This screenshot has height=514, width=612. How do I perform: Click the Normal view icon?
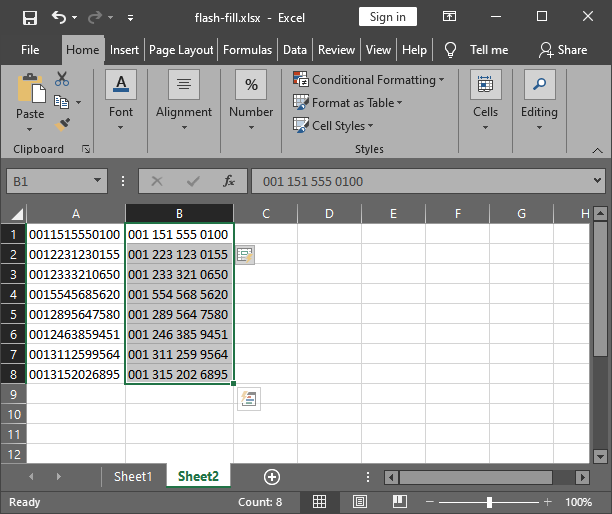click(319, 502)
